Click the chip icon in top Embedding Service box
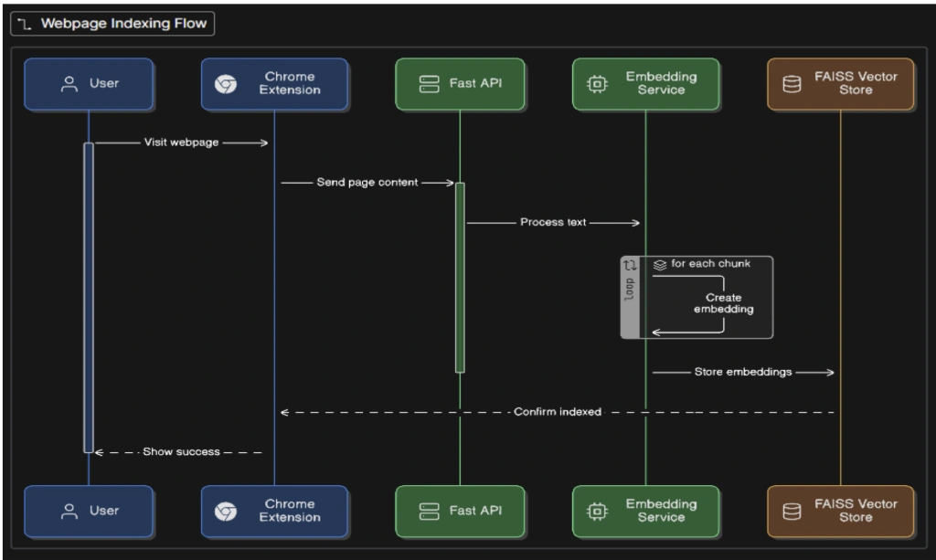936x560 pixels. [x=597, y=84]
